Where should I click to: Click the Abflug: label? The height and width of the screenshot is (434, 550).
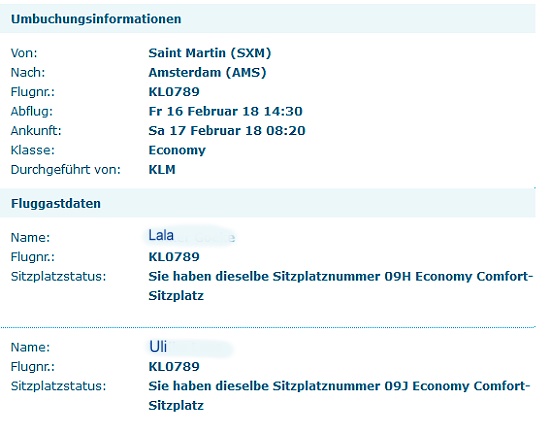(32, 112)
